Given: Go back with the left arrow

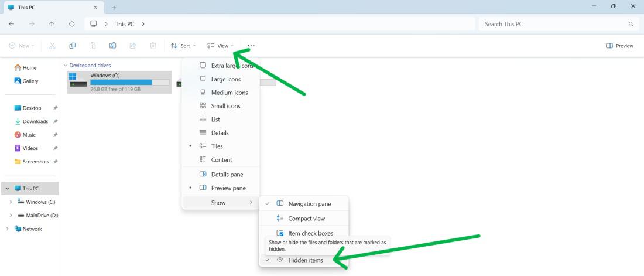Looking at the screenshot, I should pos(12,24).
